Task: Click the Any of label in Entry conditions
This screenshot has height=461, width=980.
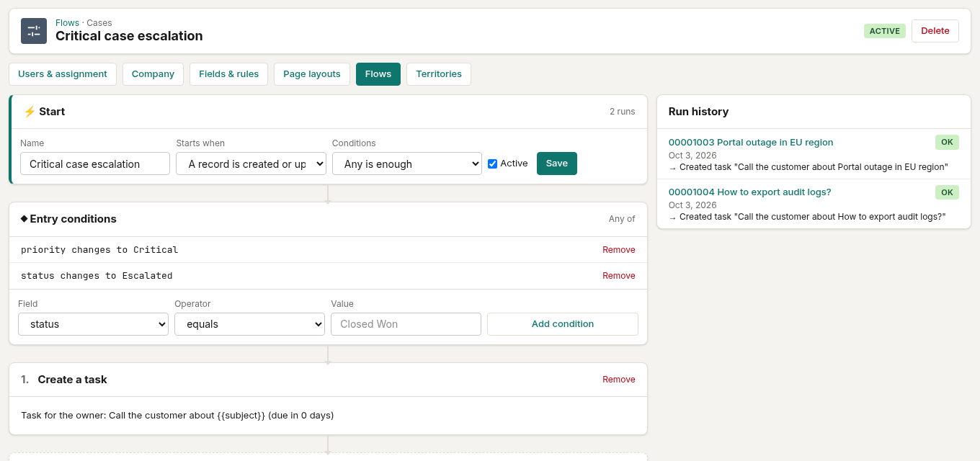Action: pos(622,219)
